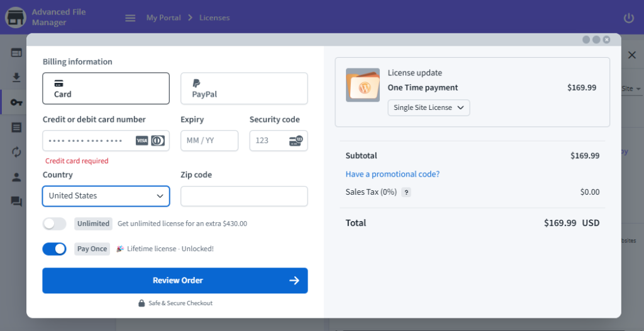
Task: Select the key licenses icon in sidebar
Action: click(x=16, y=102)
